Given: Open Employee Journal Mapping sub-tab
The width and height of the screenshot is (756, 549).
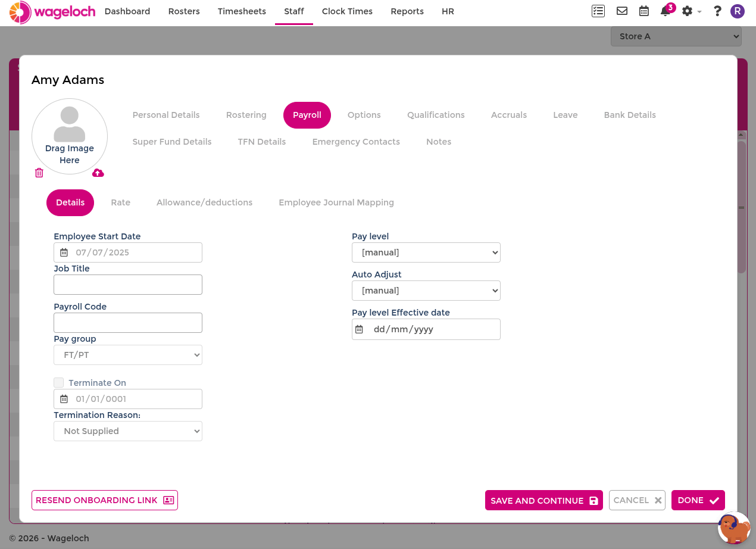Looking at the screenshot, I should 336,202.
